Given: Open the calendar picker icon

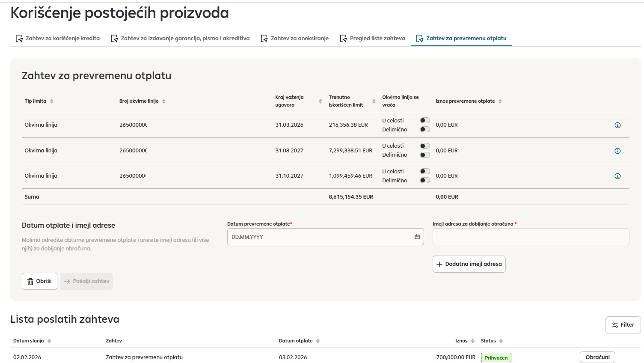Looking at the screenshot, I should (x=417, y=237).
